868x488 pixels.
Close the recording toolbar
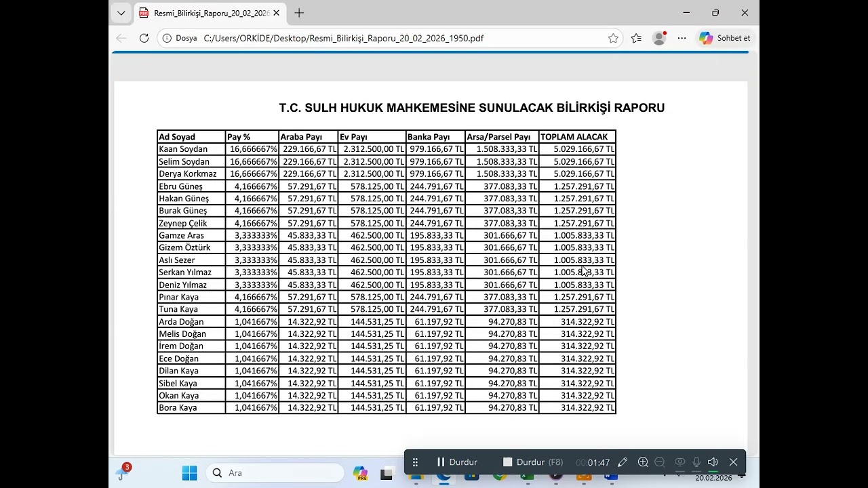733,462
